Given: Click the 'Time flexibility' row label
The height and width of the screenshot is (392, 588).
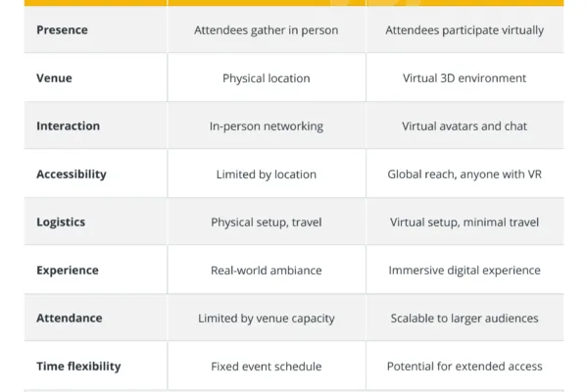Looking at the screenshot, I should [78, 367].
